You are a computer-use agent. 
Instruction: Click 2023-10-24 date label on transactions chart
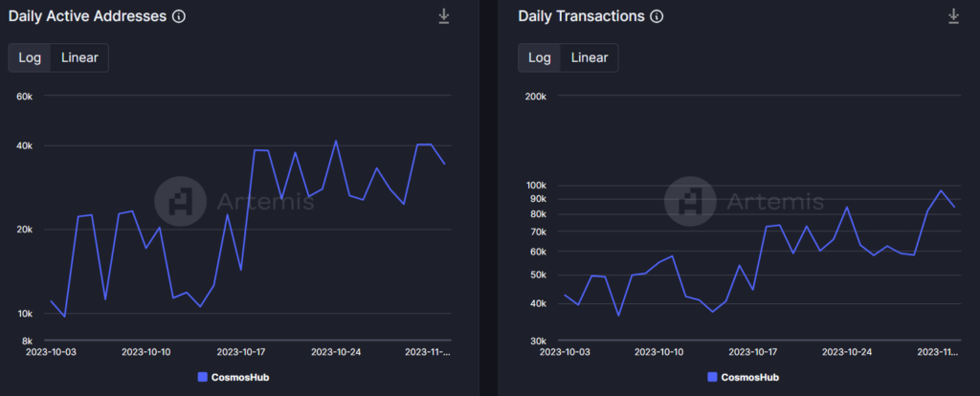coord(847,352)
